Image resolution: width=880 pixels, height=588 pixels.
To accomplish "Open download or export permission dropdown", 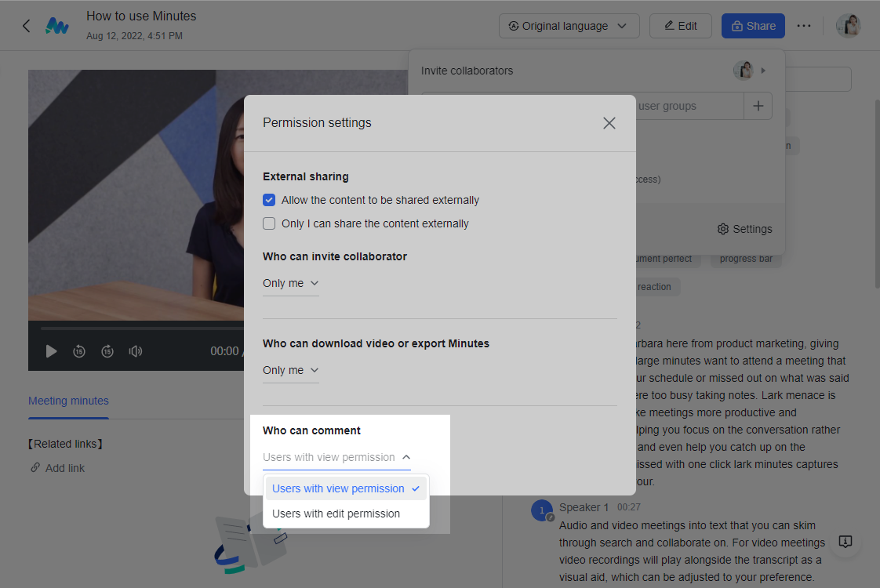I will point(291,370).
